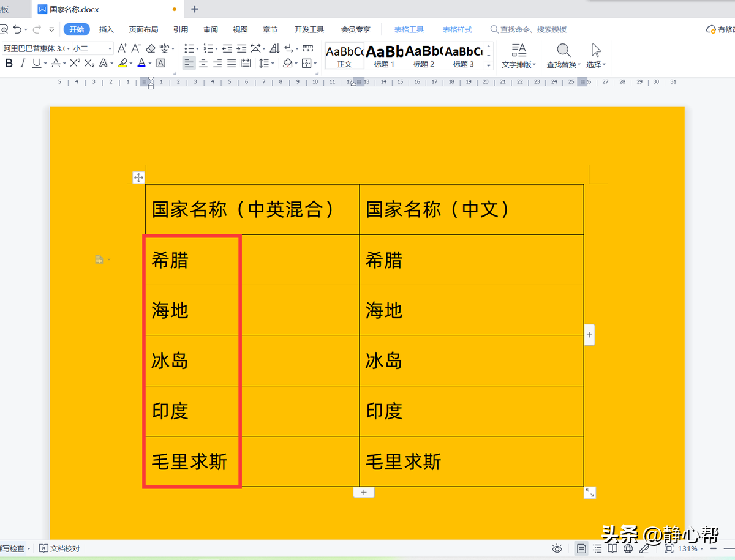Apply font color with blue underlined A
The height and width of the screenshot is (560, 735).
(x=141, y=63)
